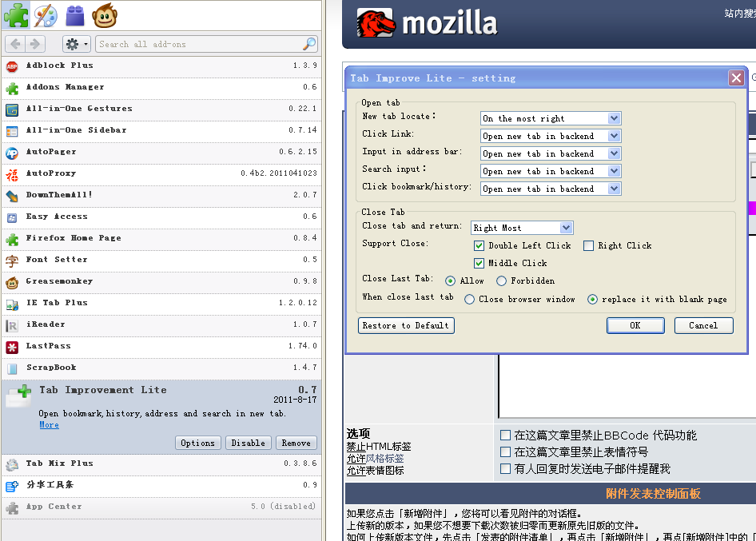Viewport: 756px width, 541px height.
Task: Select the Addons Manager puzzle icon
Action: [12, 88]
